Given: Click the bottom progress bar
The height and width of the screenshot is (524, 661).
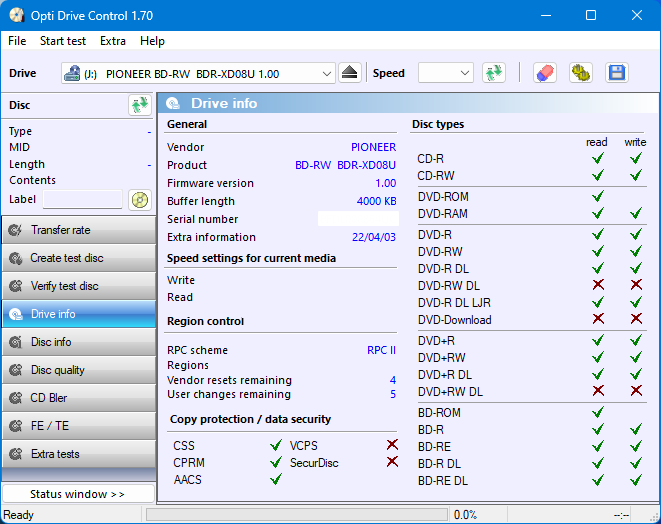Looking at the screenshot, I should coord(296,515).
